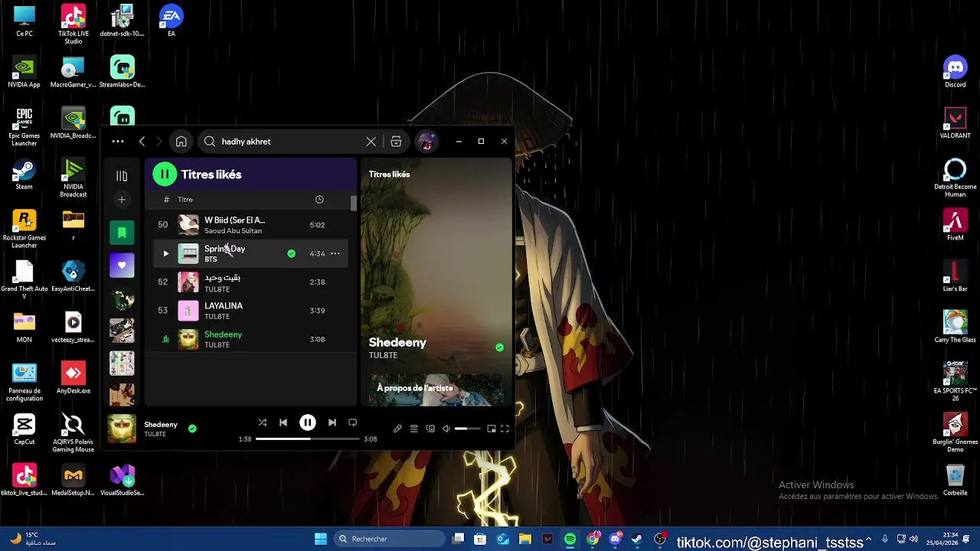Select TikTok LIVE Studio desktop icon
980x551 pixels.
[x=73, y=24]
